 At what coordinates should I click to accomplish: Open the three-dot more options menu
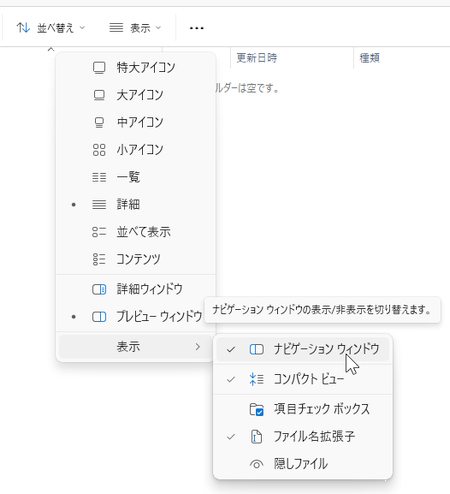click(197, 28)
